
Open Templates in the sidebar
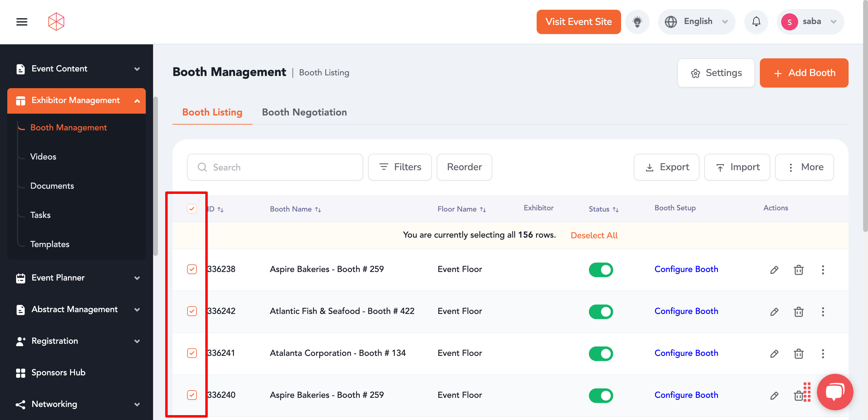tap(50, 244)
